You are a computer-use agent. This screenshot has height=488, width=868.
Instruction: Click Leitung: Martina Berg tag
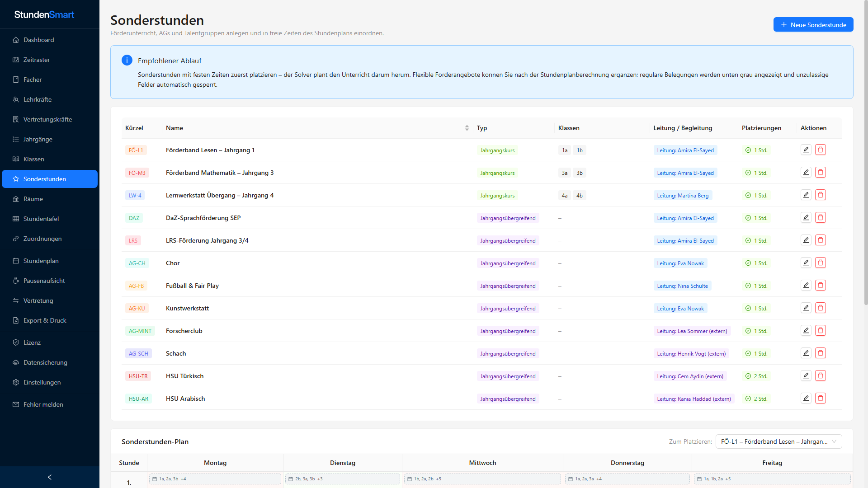(683, 195)
